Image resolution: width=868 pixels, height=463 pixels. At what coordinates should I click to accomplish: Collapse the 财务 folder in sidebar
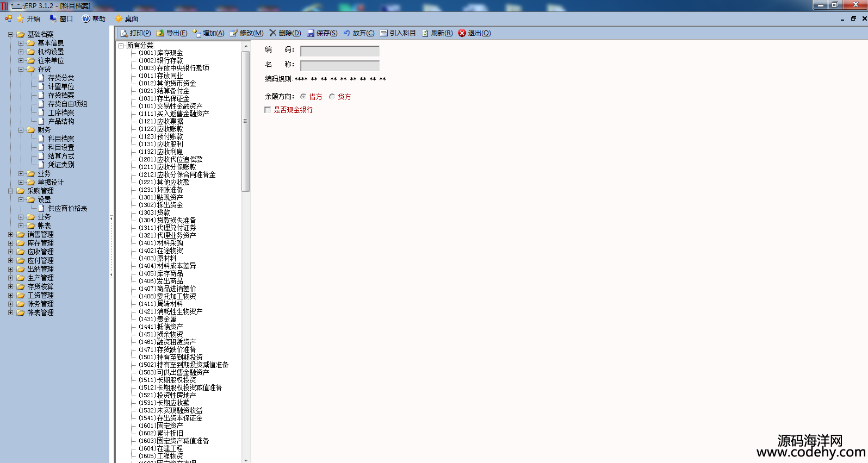pos(21,130)
